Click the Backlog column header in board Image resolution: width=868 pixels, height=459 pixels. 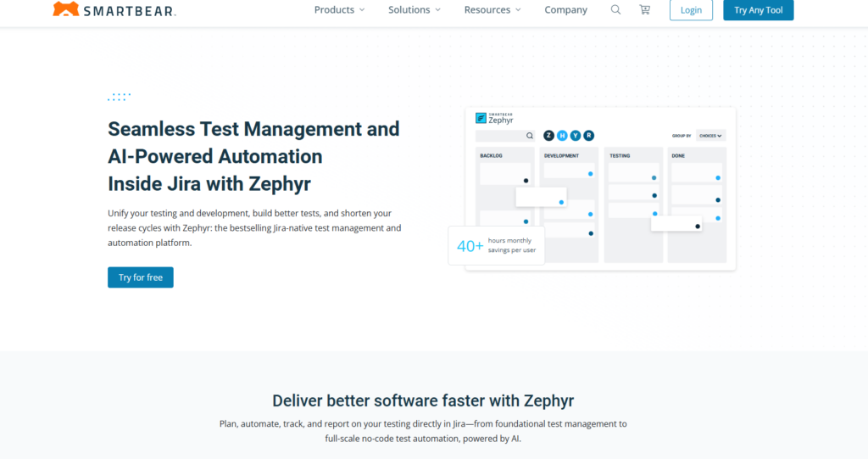(x=492, y=156)
